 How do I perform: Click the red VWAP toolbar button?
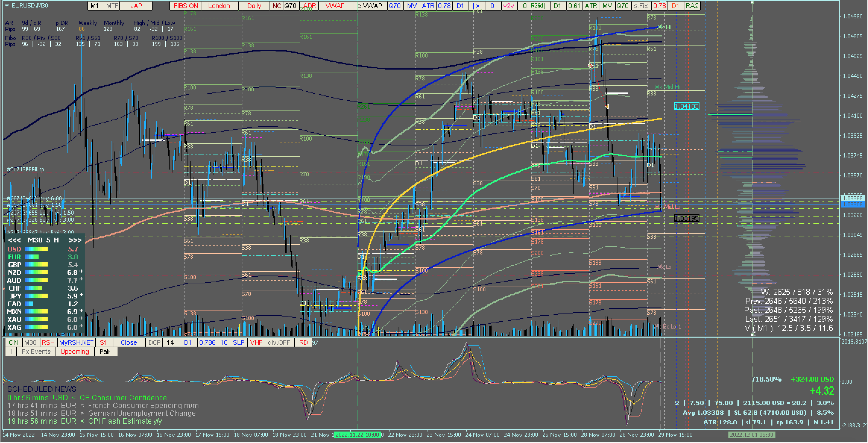pyautogui.click(x=335, y=6)
